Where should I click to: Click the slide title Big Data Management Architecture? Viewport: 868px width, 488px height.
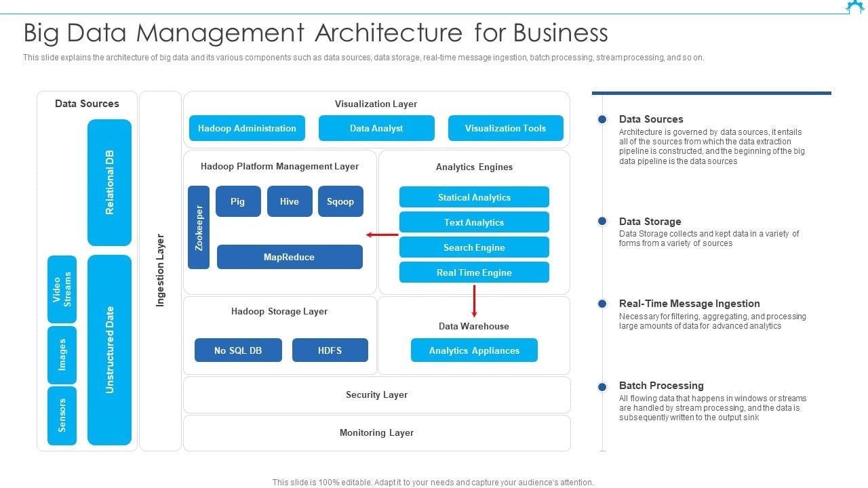(x=316, y=33)
